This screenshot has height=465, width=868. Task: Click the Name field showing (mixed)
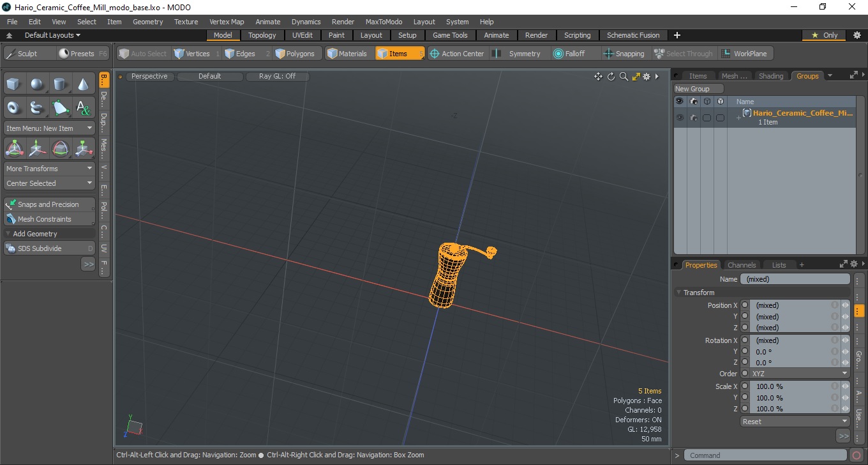point(795,279)
